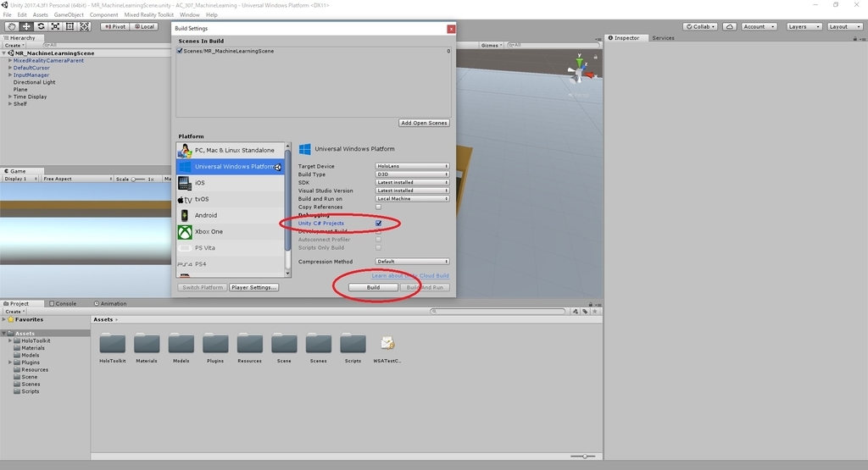Open the Learn about Unity Cloud Build link
868x470 pixels.
pyautogui.click(x=410, y=275)
